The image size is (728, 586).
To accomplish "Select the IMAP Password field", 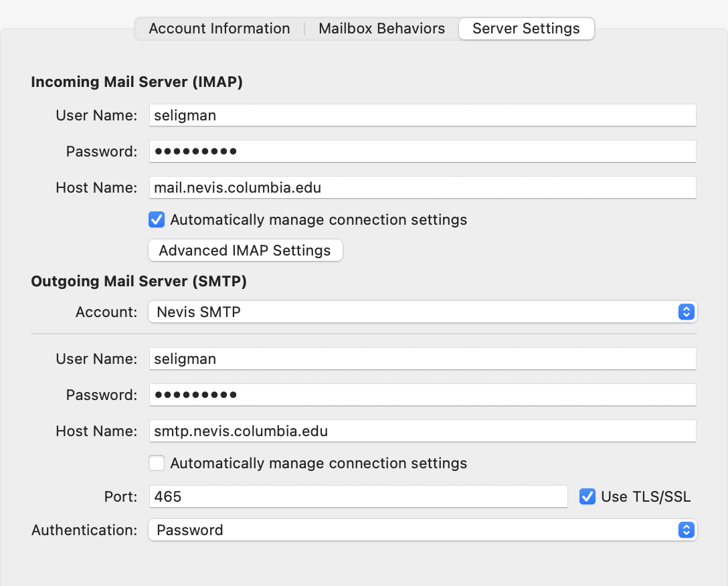I will click(x=422, y=151).
